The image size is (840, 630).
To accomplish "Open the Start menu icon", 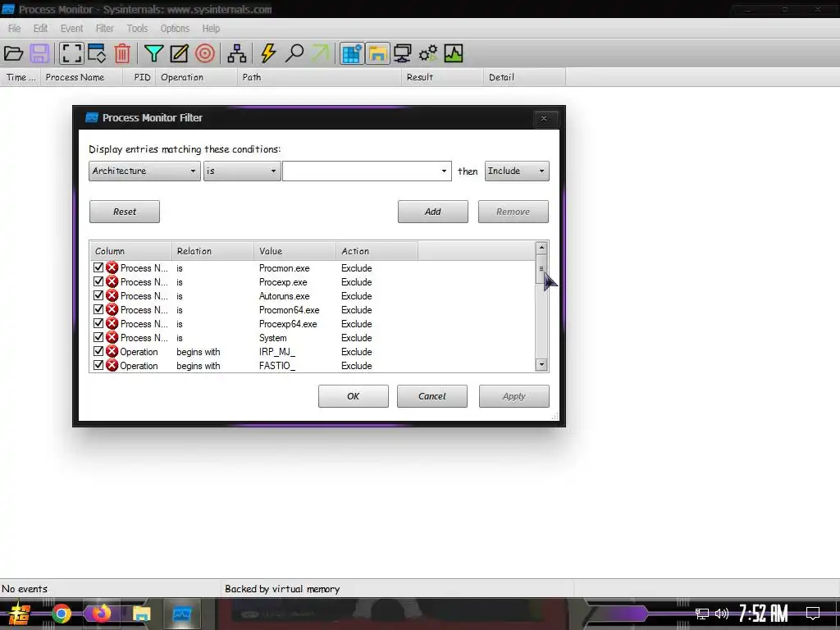I will tap(20, 614).
